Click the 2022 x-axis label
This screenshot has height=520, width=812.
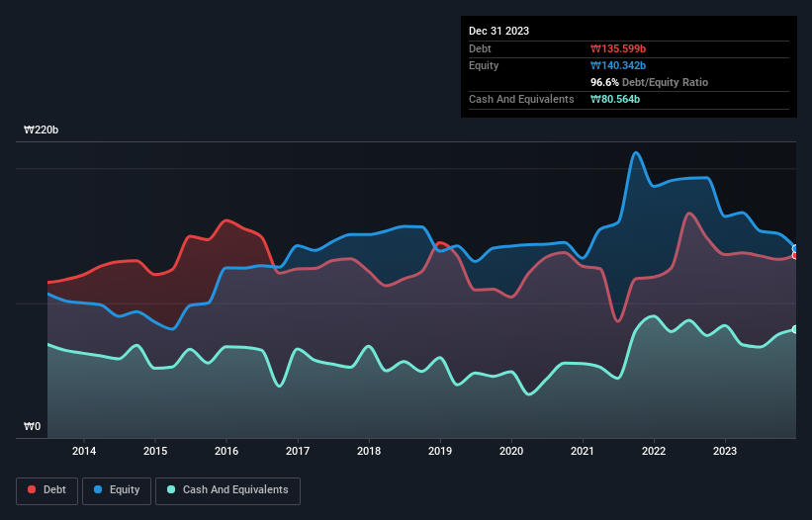click(x=654, y=451)
